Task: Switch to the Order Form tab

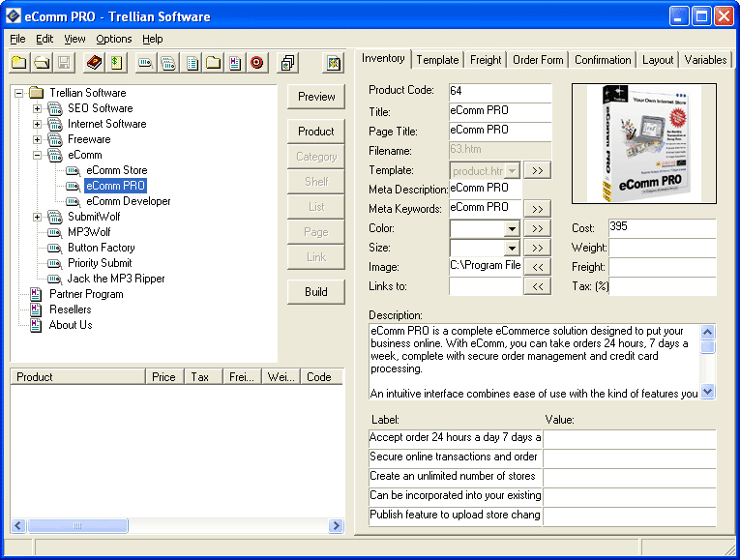Action: point(538,60)
